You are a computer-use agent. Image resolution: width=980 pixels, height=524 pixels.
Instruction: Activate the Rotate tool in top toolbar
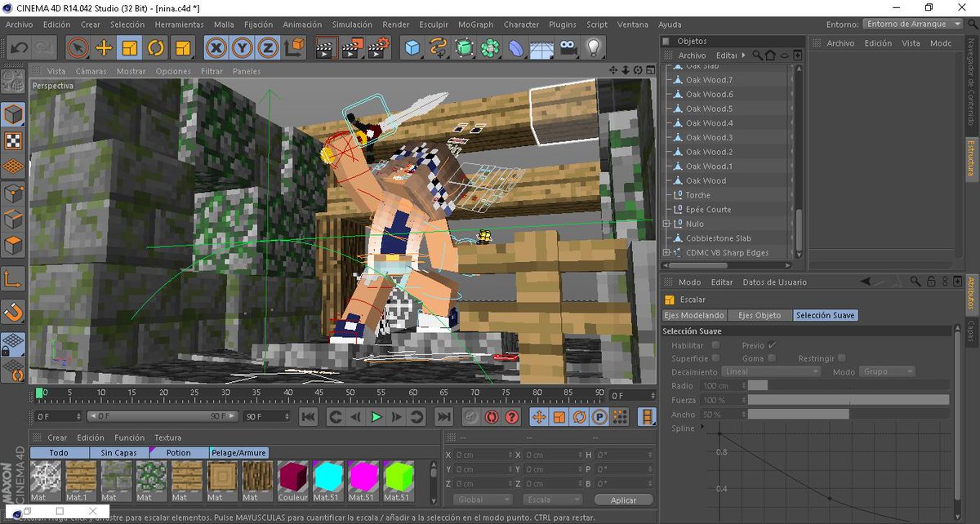[x=156, y=47]
